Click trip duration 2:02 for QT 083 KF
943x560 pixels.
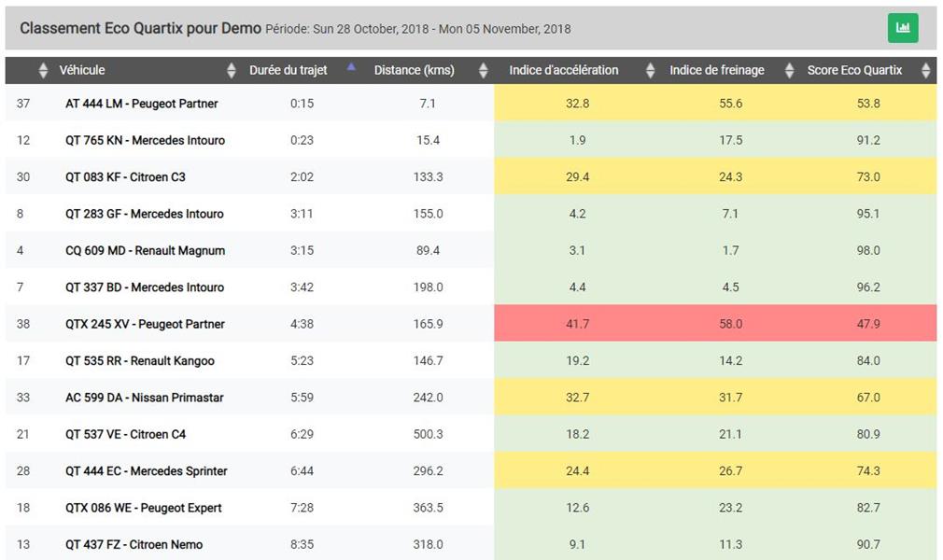tap(302, 176)
